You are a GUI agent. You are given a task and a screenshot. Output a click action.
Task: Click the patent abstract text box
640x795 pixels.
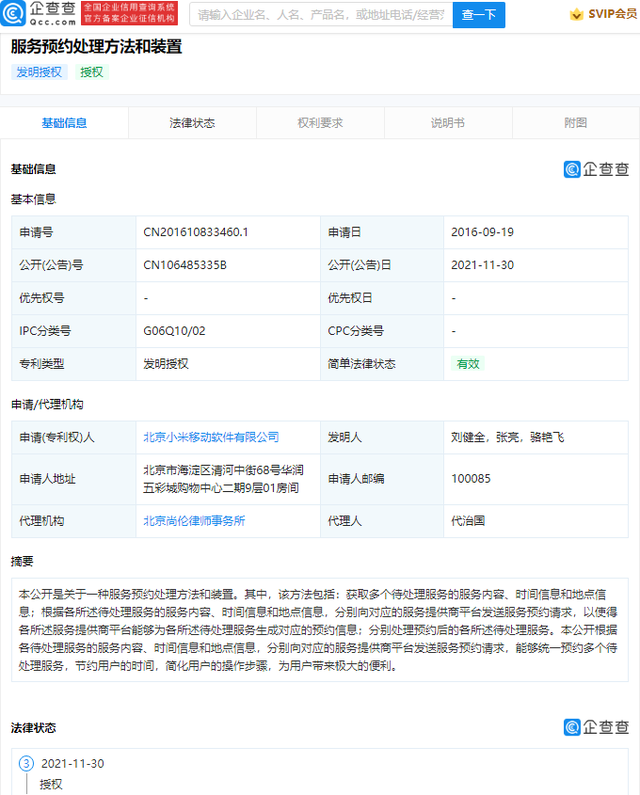coord(319,630)
